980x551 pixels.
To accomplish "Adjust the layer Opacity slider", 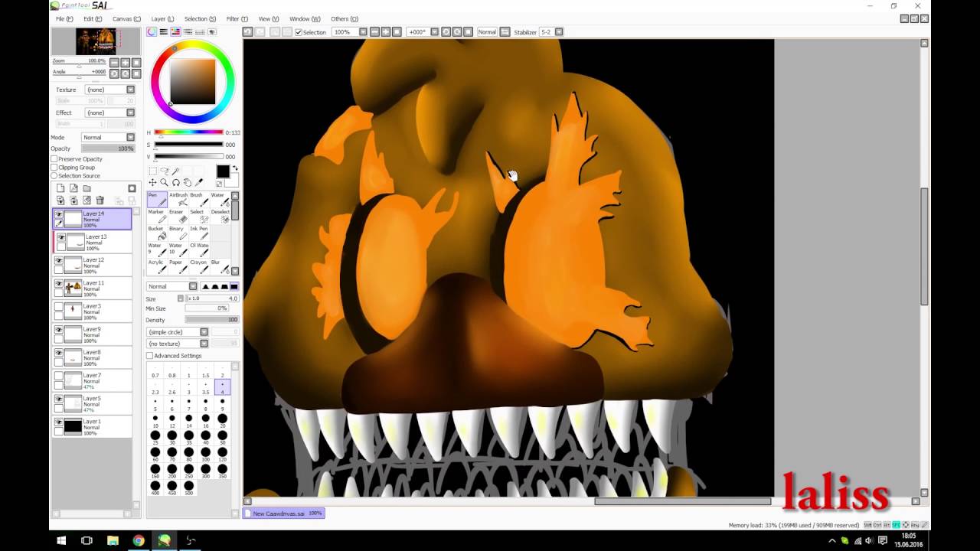I will tap(109, 148).
